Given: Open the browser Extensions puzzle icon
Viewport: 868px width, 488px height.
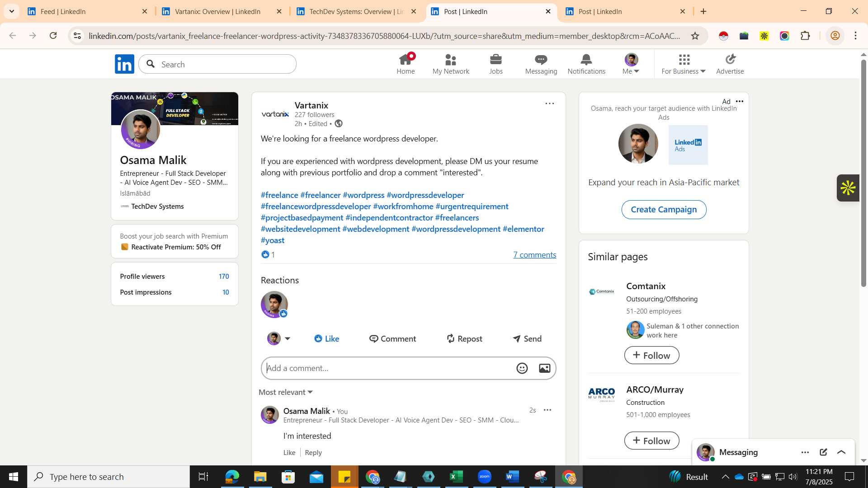Looking at the screenshot, I should coord(805,36).
